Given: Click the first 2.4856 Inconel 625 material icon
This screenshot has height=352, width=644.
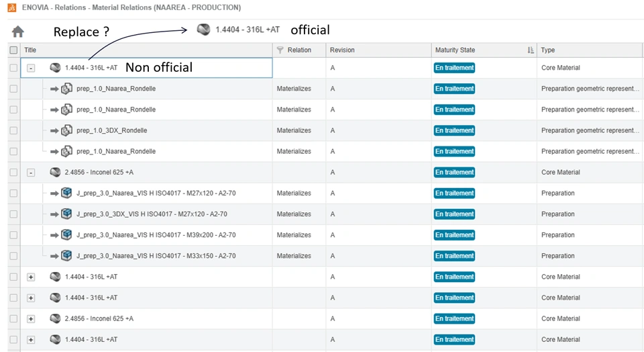Looking at the screenshot, I should coord(55,173).
